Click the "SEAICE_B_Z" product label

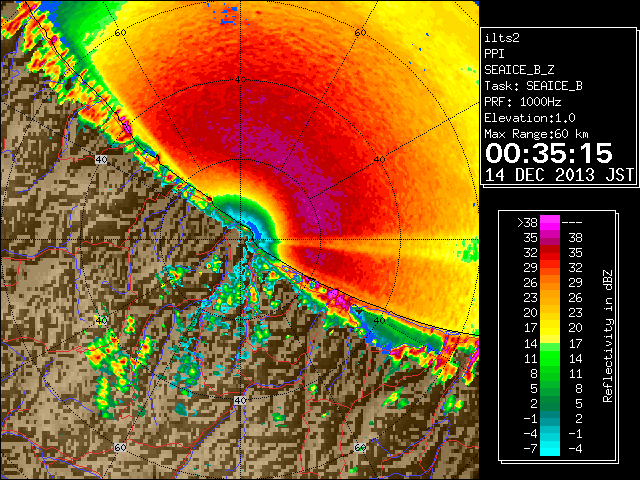[x=519, y=70]
